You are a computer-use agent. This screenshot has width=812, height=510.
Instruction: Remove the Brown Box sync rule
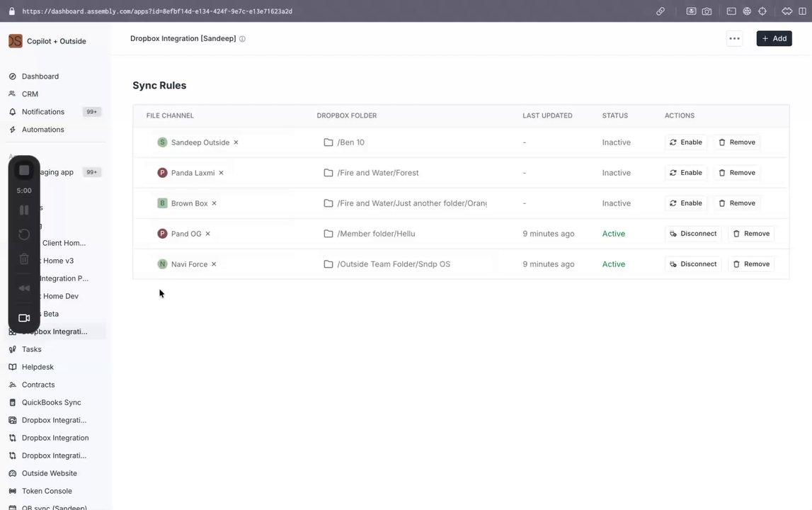click(736, 203)
